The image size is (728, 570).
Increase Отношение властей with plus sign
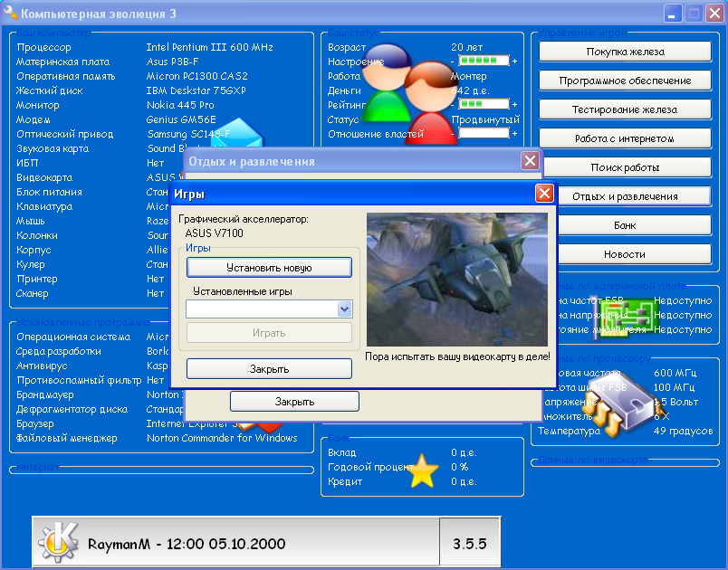(514, 134)
